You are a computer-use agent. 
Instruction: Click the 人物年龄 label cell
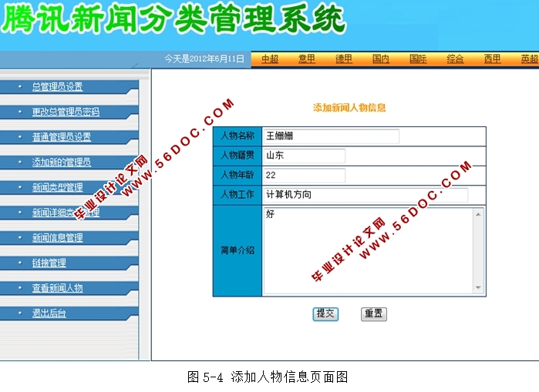(x=237, y=175)
